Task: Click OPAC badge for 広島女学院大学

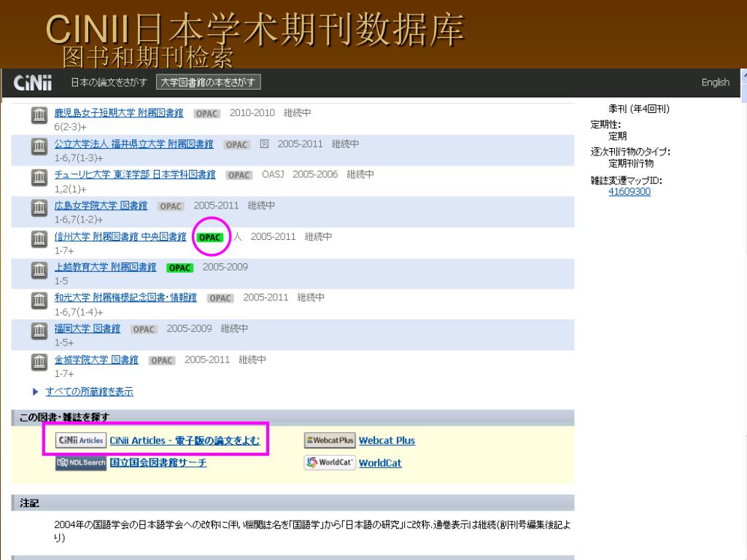Action: pyautogui.click(x=171, y=206)
